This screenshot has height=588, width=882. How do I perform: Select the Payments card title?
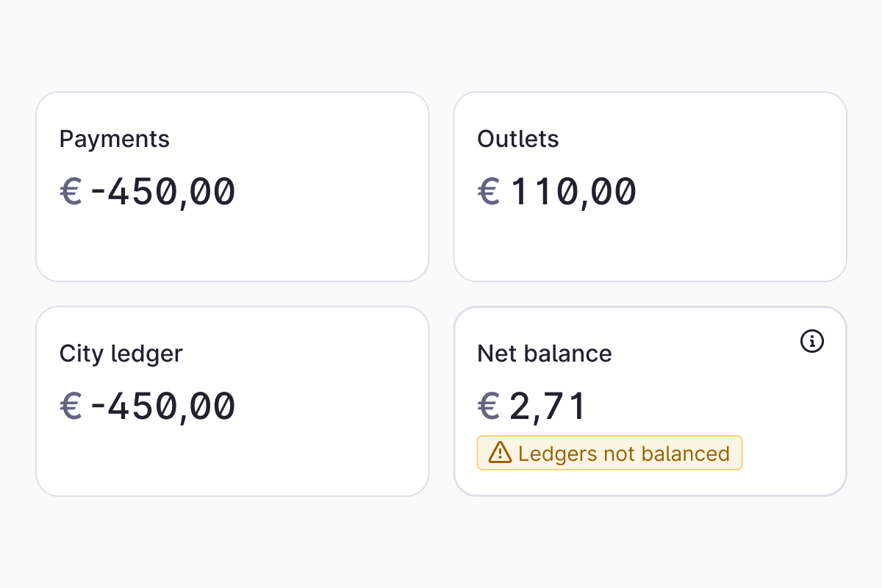coord(115,139)
